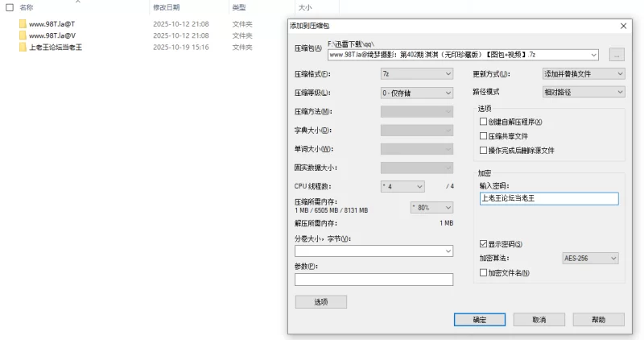Open the archive browse "..." button
This screenshot has height=340, width=644.
coord(617,55)
